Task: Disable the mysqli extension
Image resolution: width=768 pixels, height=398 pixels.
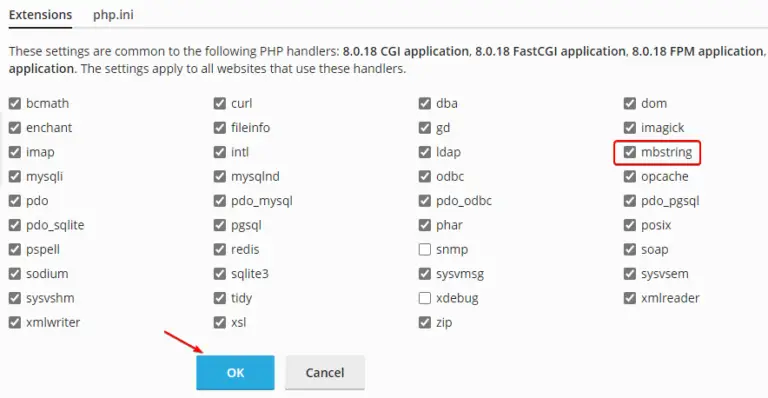Action: click(x=15, y=176)
